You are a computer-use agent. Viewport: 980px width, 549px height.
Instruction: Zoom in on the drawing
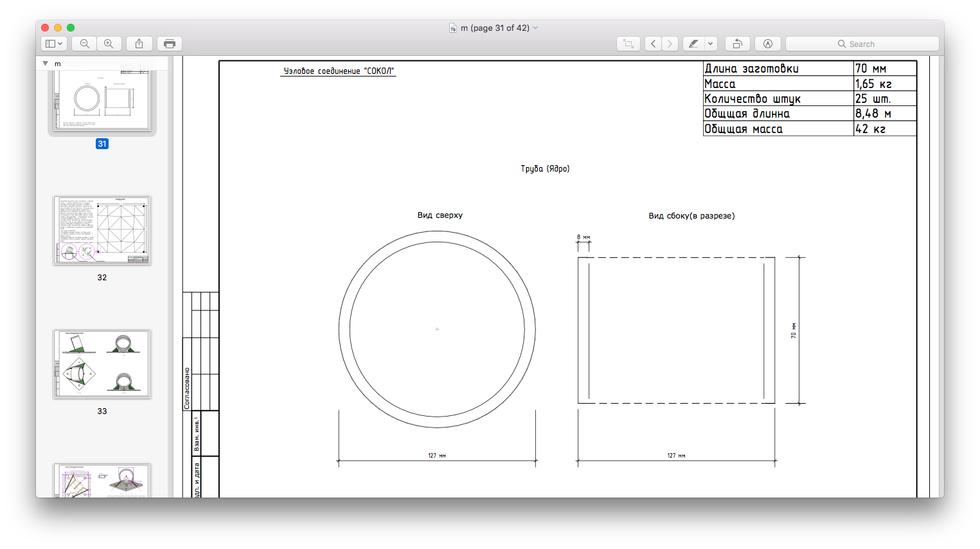109,44
